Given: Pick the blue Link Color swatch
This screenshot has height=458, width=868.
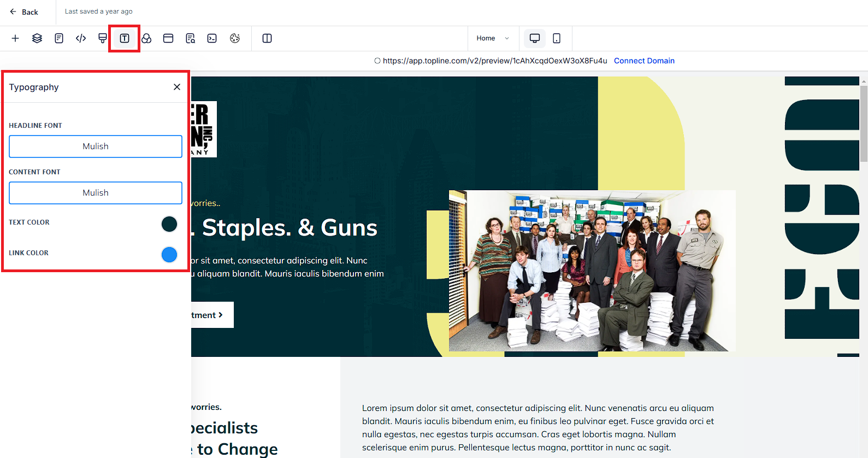Looking at the screenshot, I should click(x=169, y=255).
